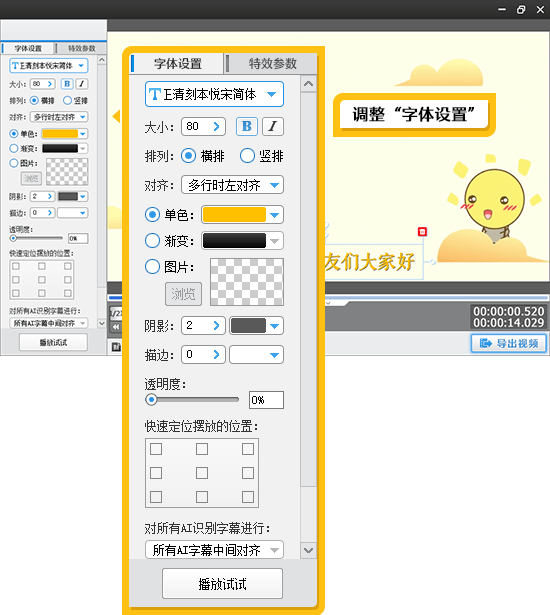This screenshot has height=615, width=550.
Task: Click total duration 00:00:14.029
Action: pos(508,323)
